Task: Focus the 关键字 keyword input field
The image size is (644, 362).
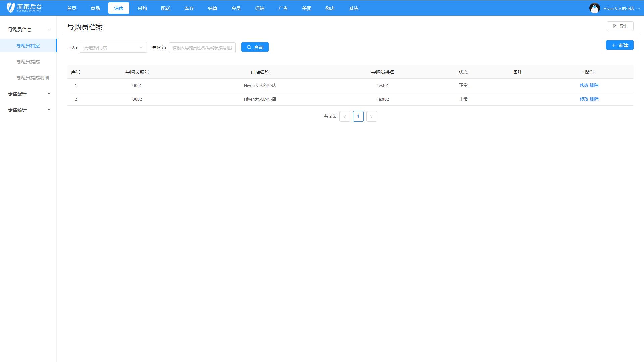Action: pos(202,48)
